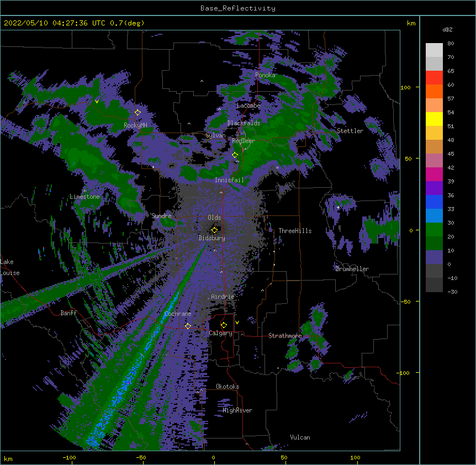Click the magenta 42 dBZ legend swatch
Viewport: 476px width, 465px height.
(434, 174)
